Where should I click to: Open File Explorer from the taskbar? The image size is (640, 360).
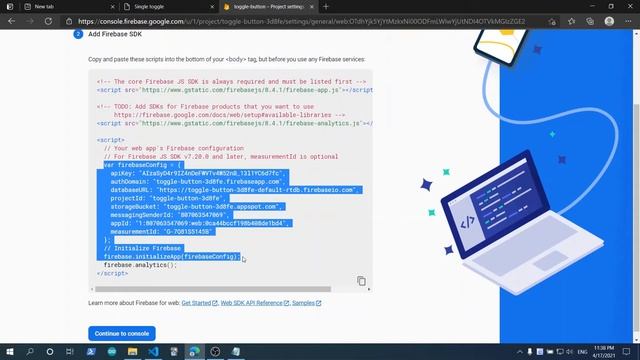click(132, 351)
